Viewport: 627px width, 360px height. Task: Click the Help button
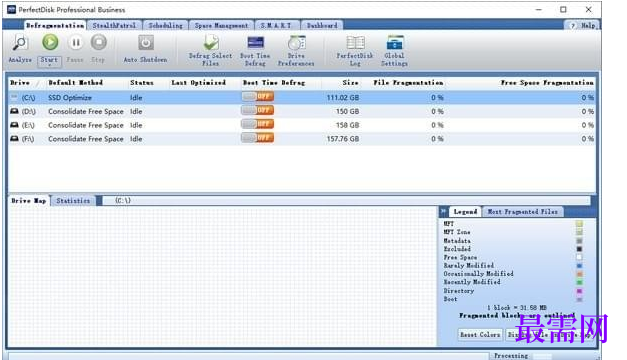pyautogui.click(x=584, y=26)
